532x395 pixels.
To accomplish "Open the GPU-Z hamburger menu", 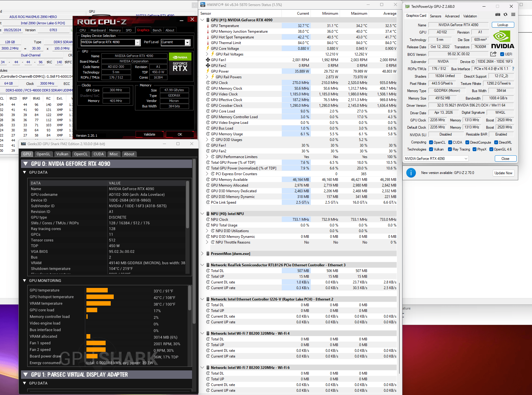I will pos(513,14).
